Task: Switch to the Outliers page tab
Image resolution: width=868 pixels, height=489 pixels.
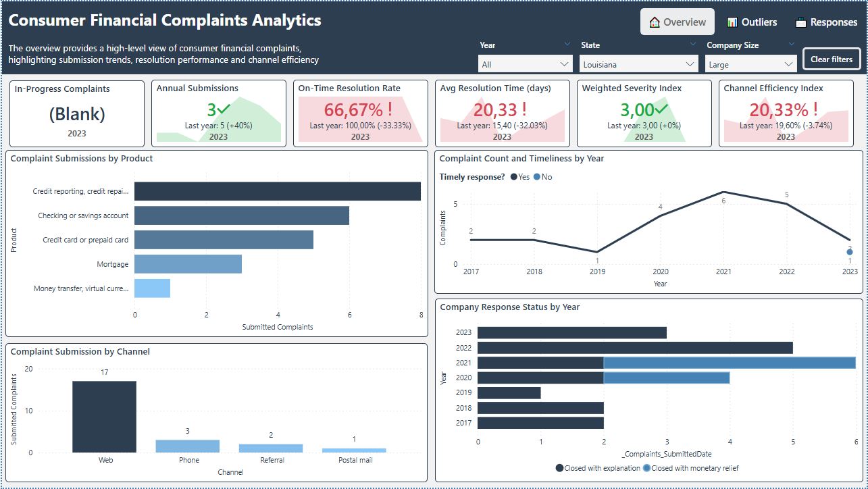Action: (752, 22)
